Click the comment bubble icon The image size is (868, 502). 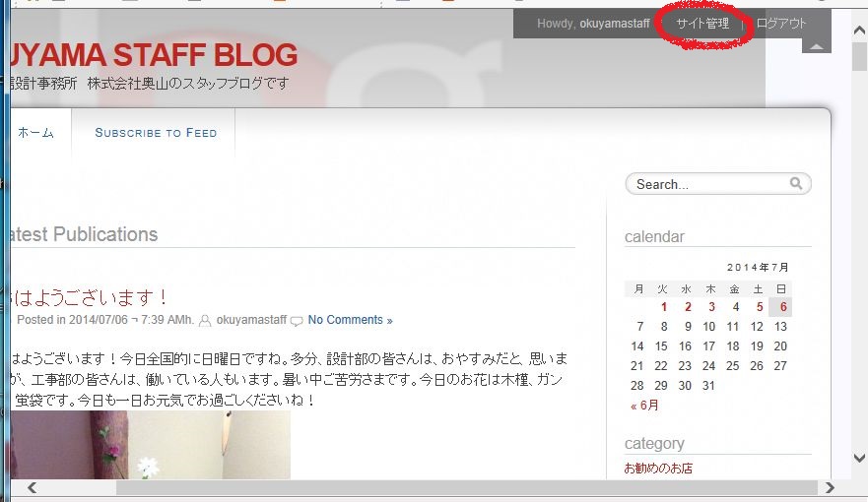tap(297, 321)
